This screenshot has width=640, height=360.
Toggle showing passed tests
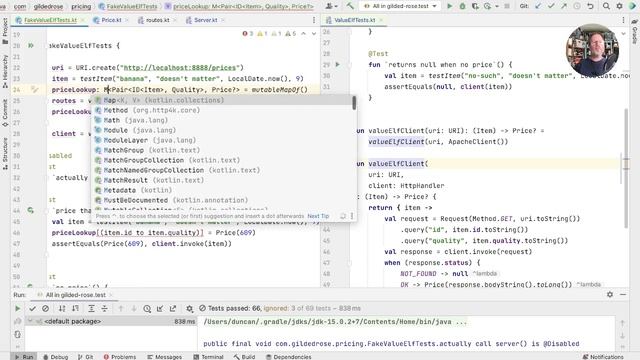coord(32,309)
